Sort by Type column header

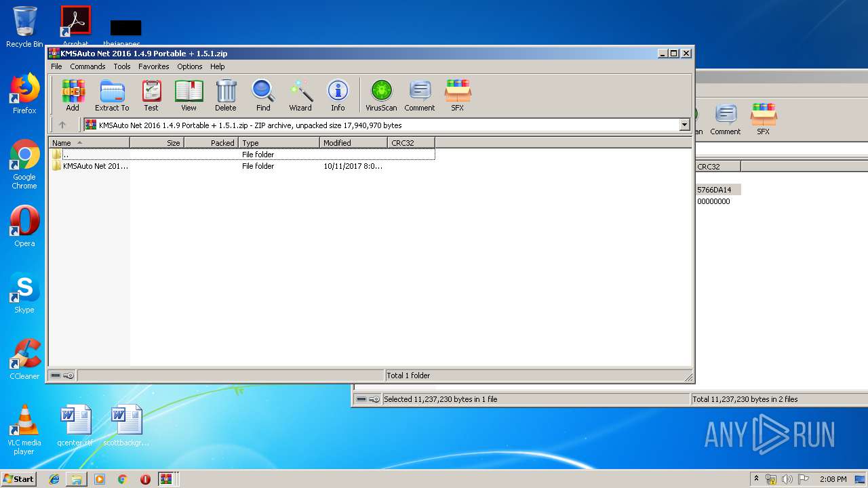(x=279, y=142)
